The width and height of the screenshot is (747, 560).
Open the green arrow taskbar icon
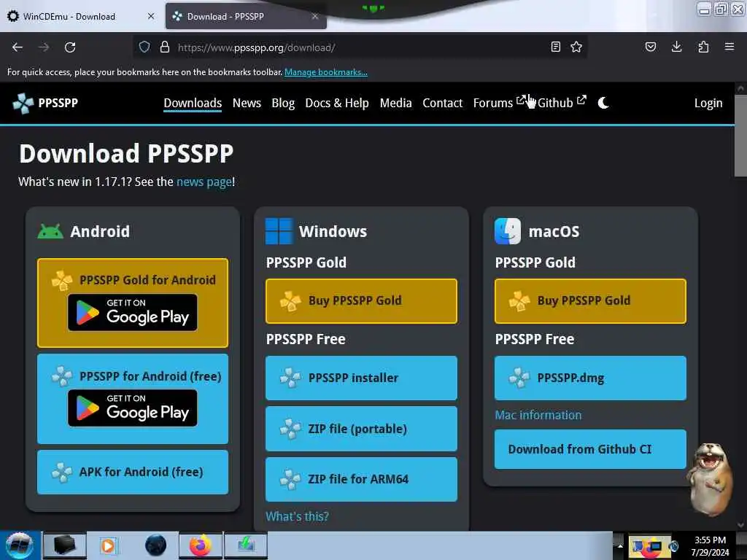point(246,545)
